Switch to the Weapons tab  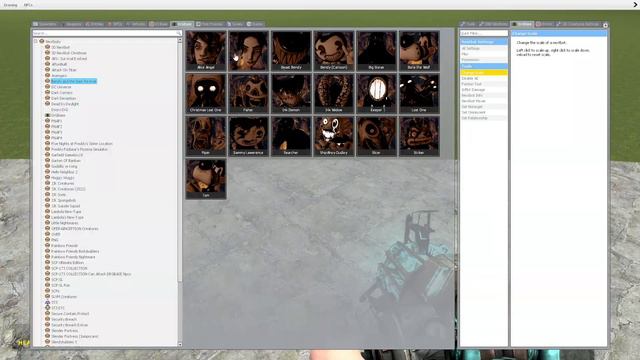click(71, 24)
